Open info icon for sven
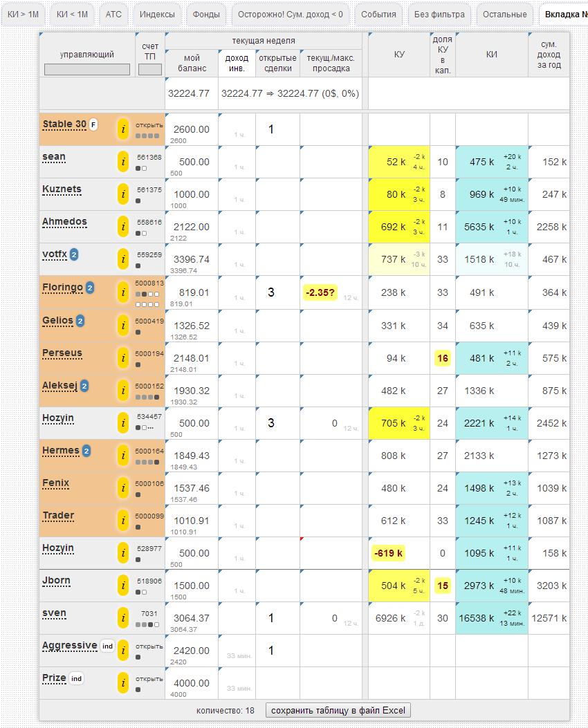588x728 pixels. click(x=123, y=619)
